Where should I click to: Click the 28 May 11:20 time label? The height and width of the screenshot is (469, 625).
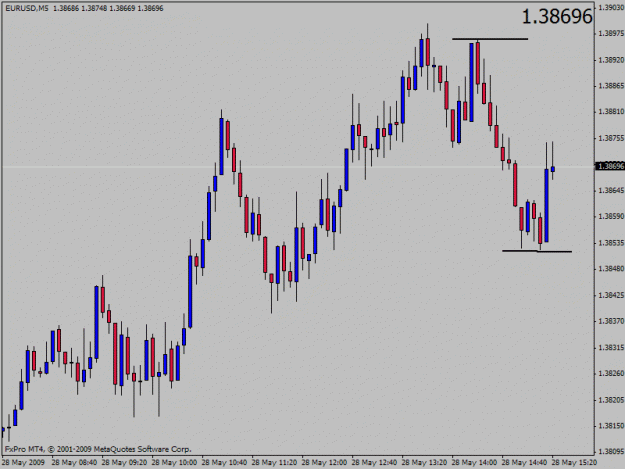[274, 463]
